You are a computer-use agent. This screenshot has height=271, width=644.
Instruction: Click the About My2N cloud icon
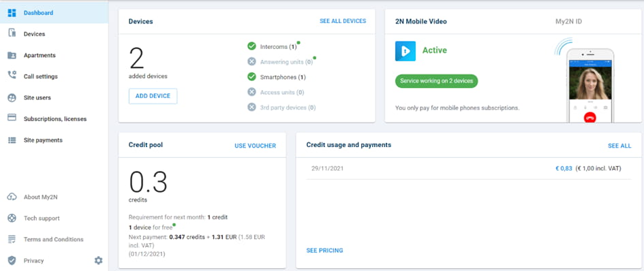click(12, 197)
